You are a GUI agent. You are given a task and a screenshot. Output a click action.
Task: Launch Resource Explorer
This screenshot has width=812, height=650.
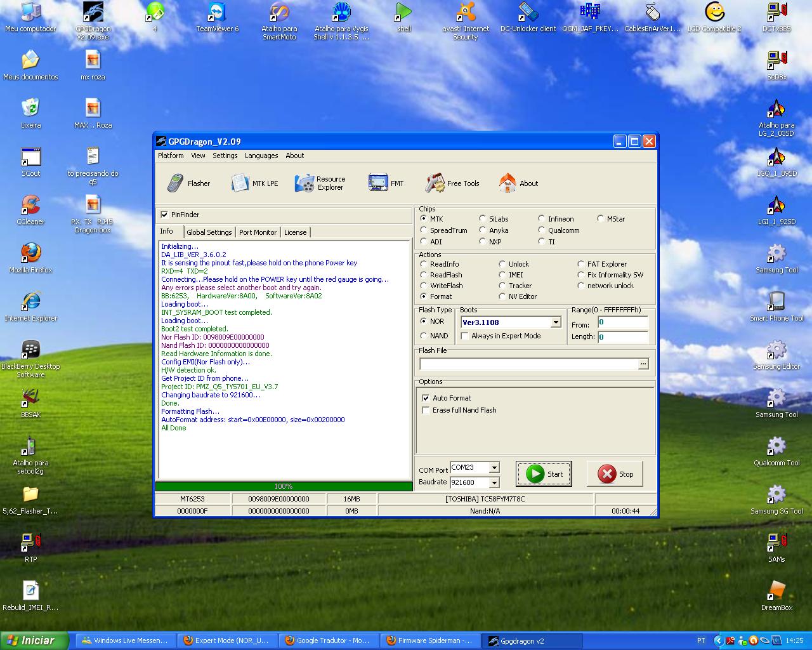click(x=320, y=183)
